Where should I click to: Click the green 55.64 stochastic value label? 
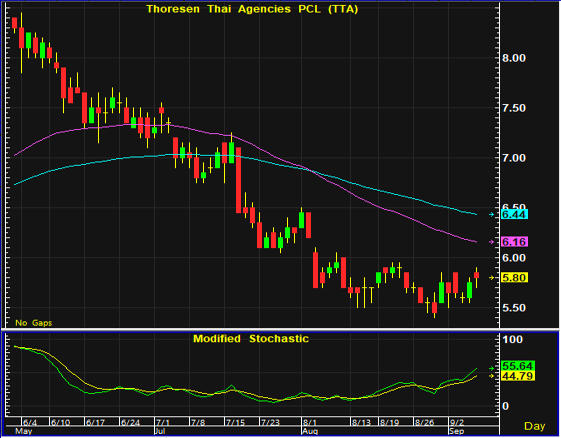(518, 366)
